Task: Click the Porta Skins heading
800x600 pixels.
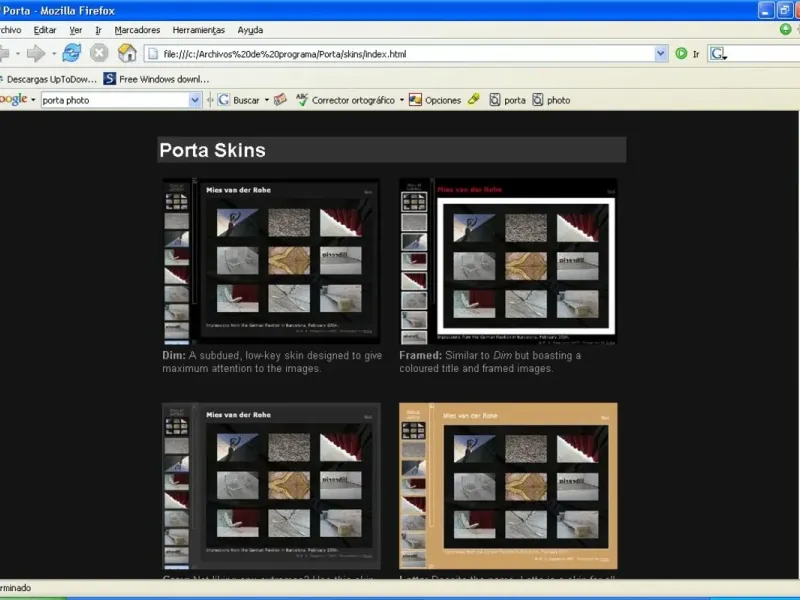Action: point(212,150)
